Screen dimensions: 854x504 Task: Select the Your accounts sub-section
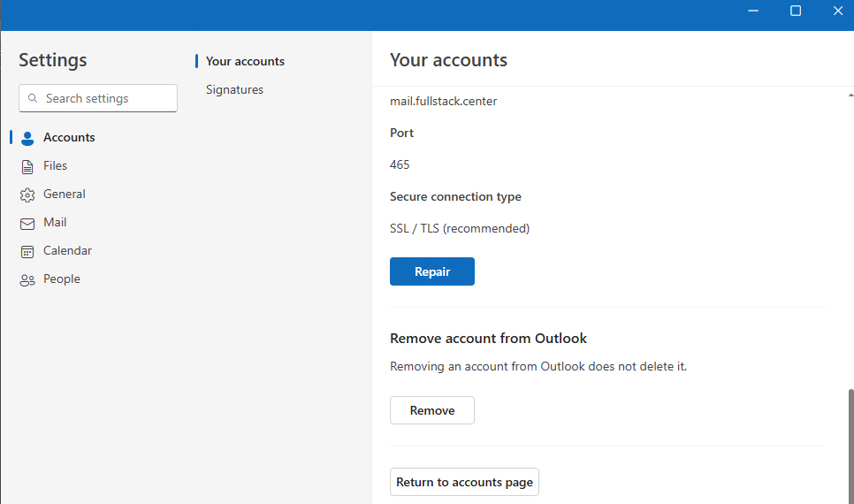point(245,61)
